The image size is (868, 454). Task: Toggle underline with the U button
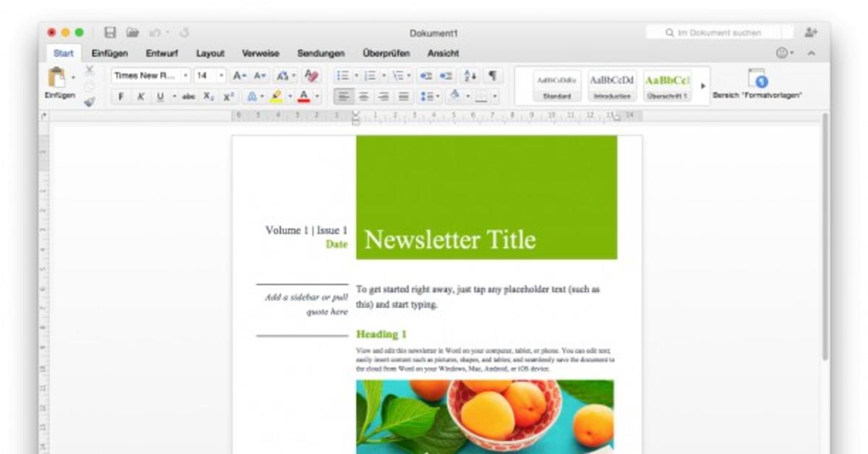[x=160, y=96]
